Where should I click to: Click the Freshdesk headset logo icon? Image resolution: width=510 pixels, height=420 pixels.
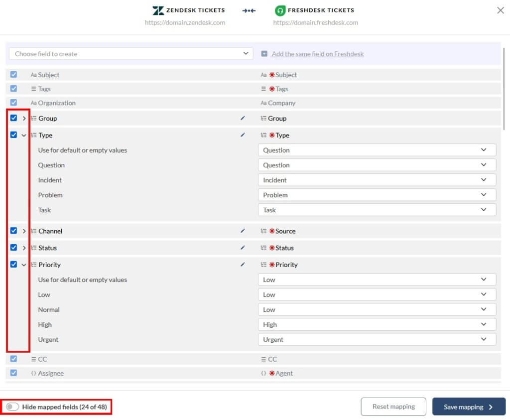coord(280,10)
